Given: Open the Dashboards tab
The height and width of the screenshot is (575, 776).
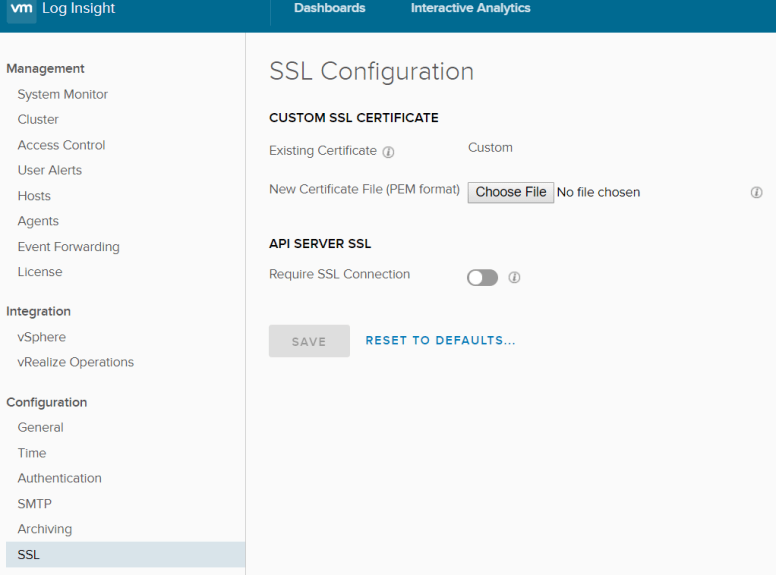Looking at the screenshot, I should click(x=329, y=9).
